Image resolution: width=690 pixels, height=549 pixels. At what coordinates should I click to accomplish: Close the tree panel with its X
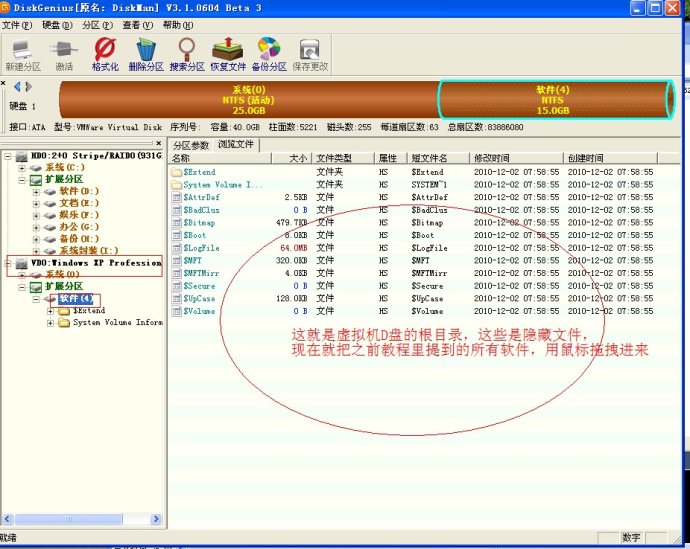point(158,143)
